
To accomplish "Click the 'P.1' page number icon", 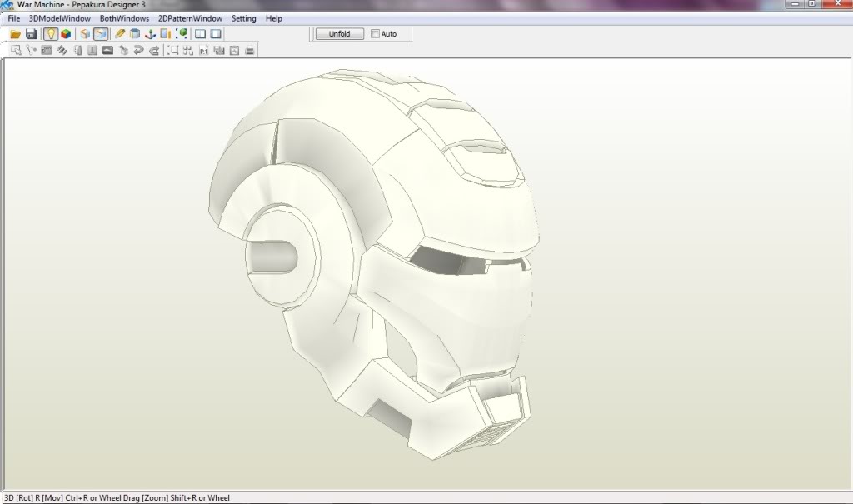I will point(203,51).
